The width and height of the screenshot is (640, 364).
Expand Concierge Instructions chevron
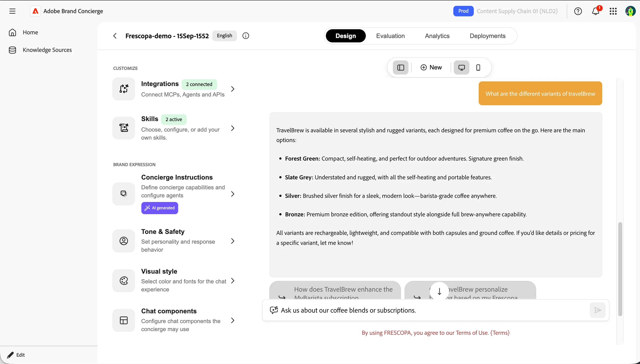click(233, 194)
